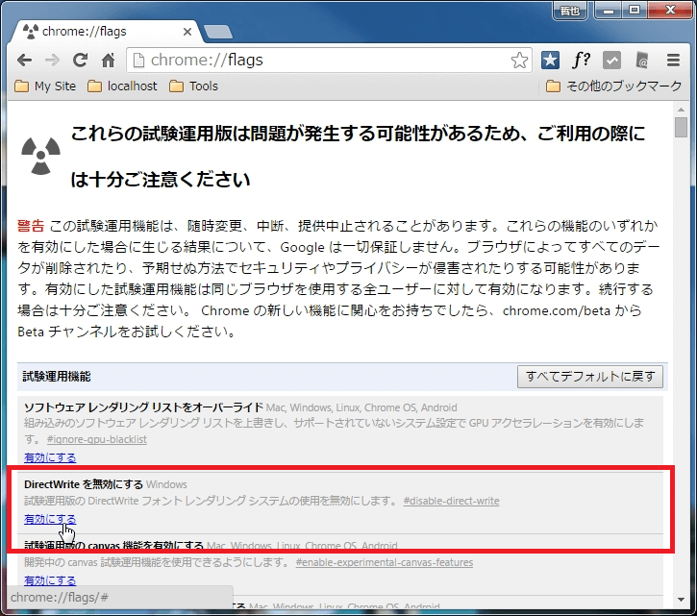Screen dimensions: 697x616
Task: Click the extension icon next to Chrome menu
Action: tap(642, 60)
